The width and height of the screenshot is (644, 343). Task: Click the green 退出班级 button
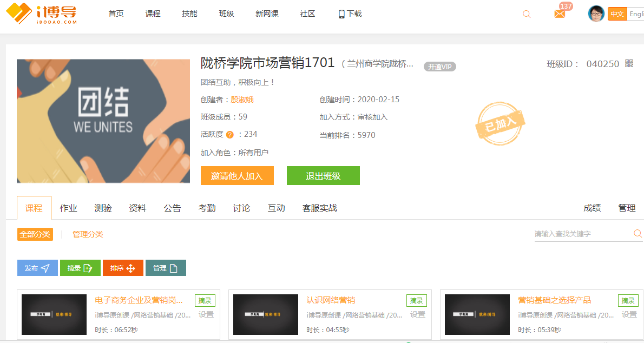pyautogui.click(x=323, y=176)
